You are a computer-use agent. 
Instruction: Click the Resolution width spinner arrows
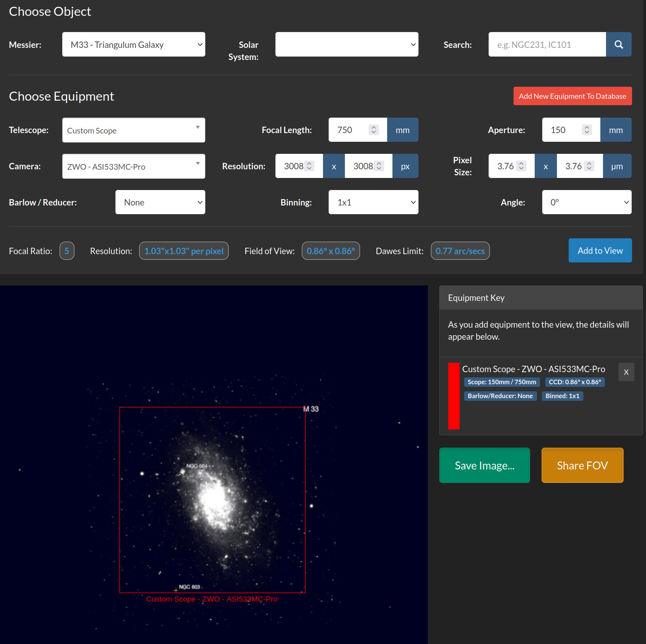point(309,166)
